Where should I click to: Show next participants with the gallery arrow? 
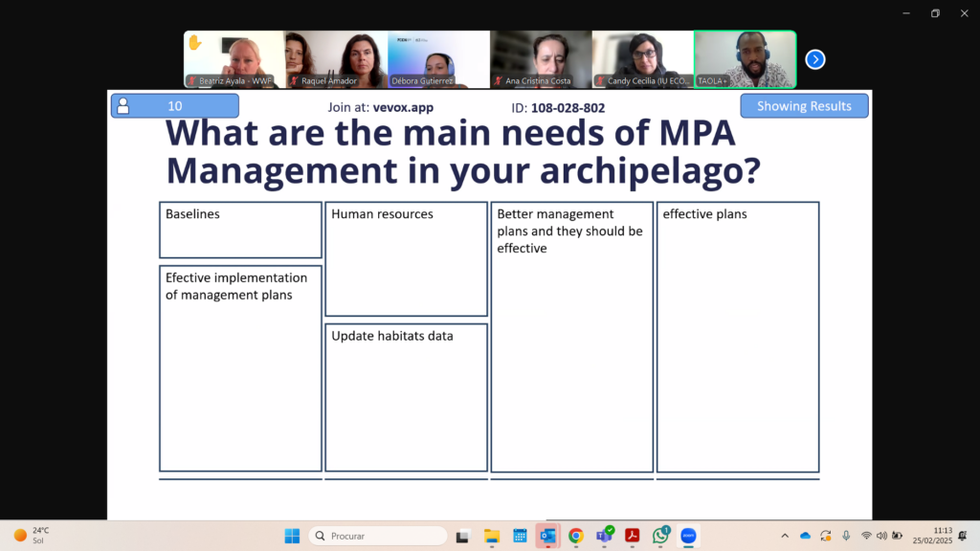pos(814,59)
